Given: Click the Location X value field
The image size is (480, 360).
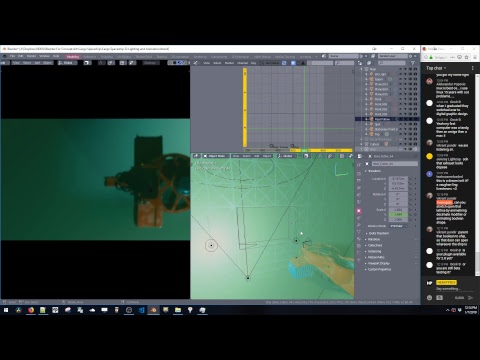Looking at the screenshot, I should pyautogui.click(x=398, y=179).
